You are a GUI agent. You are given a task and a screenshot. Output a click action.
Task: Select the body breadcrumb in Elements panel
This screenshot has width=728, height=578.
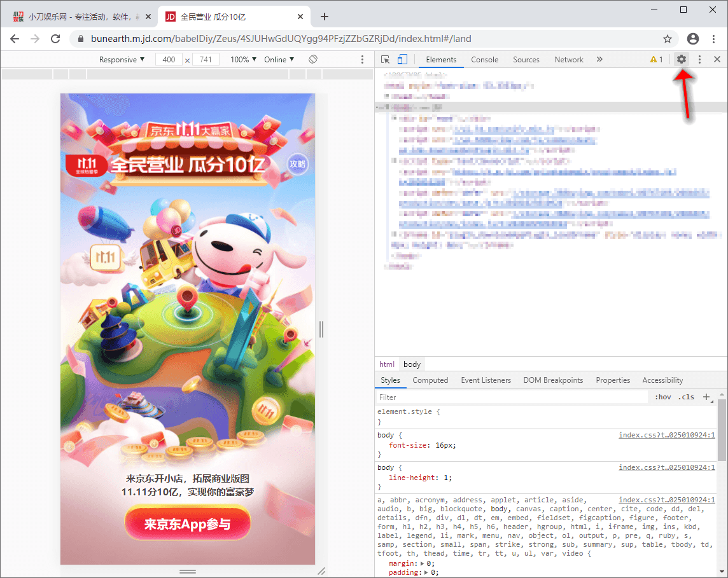[x=412, y=364]
